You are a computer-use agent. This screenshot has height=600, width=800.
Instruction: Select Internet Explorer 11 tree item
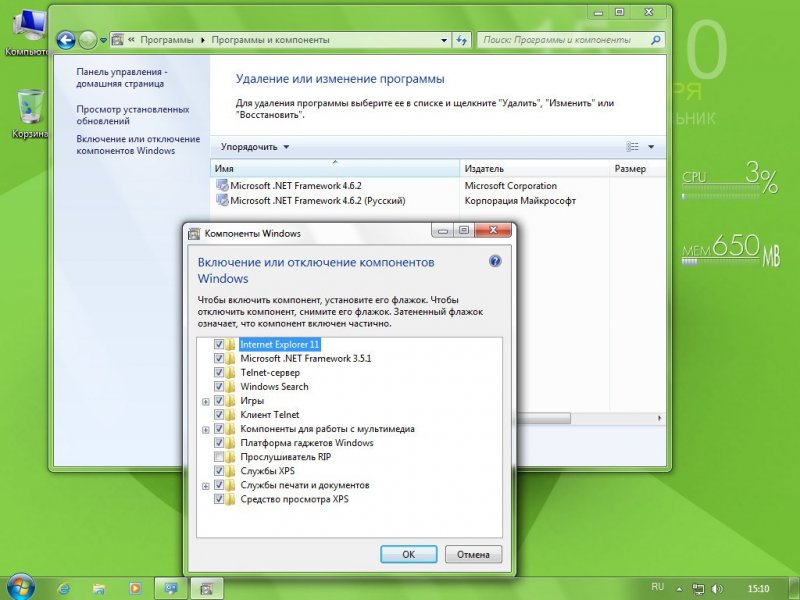coord(280,344)
